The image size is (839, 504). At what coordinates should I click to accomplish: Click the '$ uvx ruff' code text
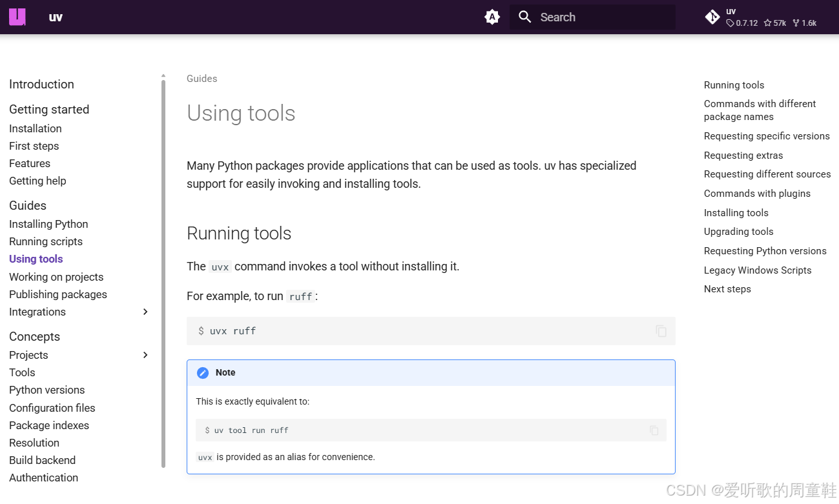pyautogui.click(x=227, y=331)
